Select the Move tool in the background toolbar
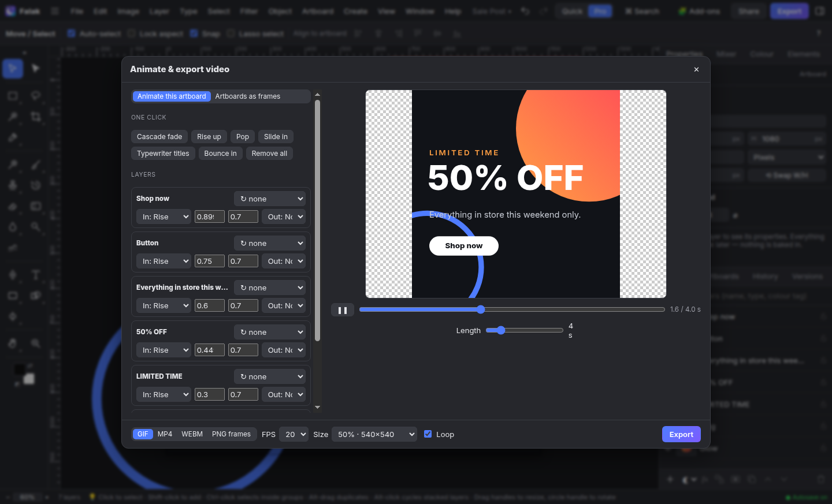The height and width of the screenshot is (504, 832). click(x=13, y=69)
